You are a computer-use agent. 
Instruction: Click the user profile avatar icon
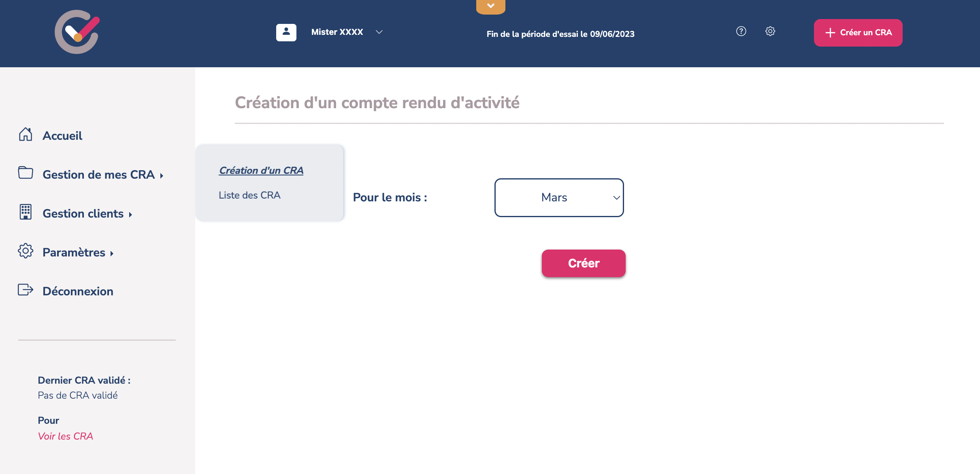click(286, 32)
